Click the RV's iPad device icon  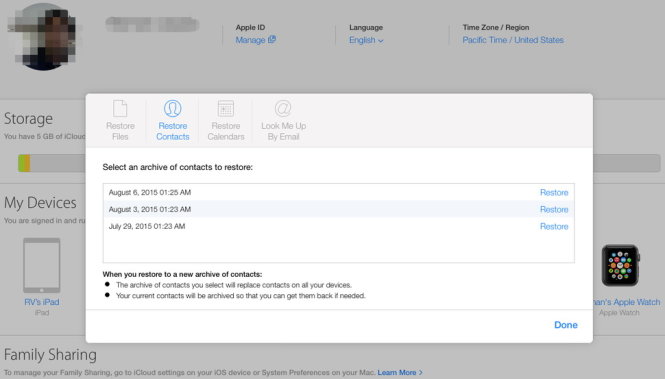[42, 265]
